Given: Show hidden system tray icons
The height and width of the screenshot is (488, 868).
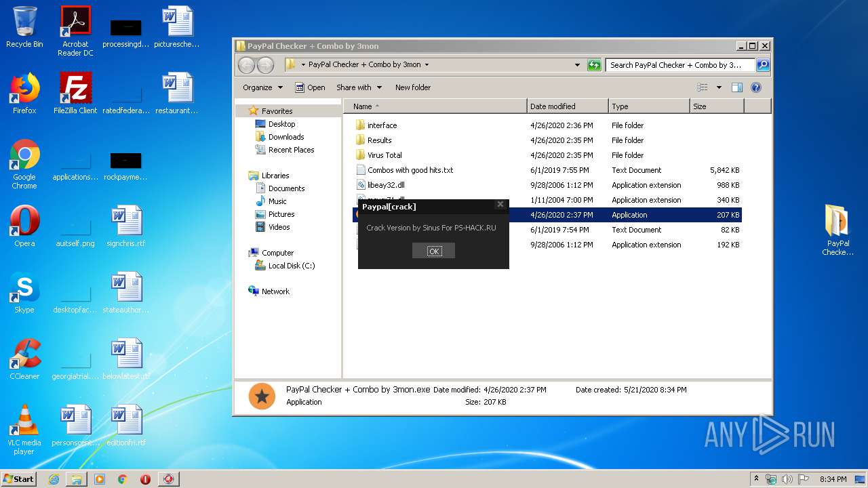Looking at the screenshot, I should 756,479.
